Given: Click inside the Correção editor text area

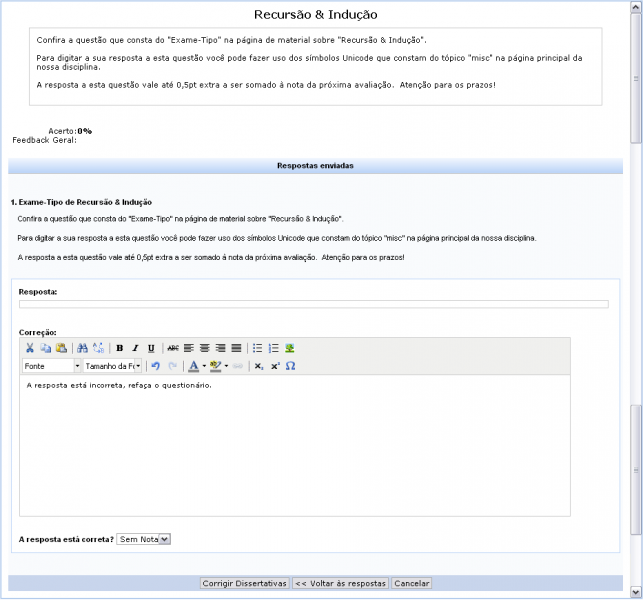Looking at the screenshot, I should pyautogui.click(x=295, y=445).
